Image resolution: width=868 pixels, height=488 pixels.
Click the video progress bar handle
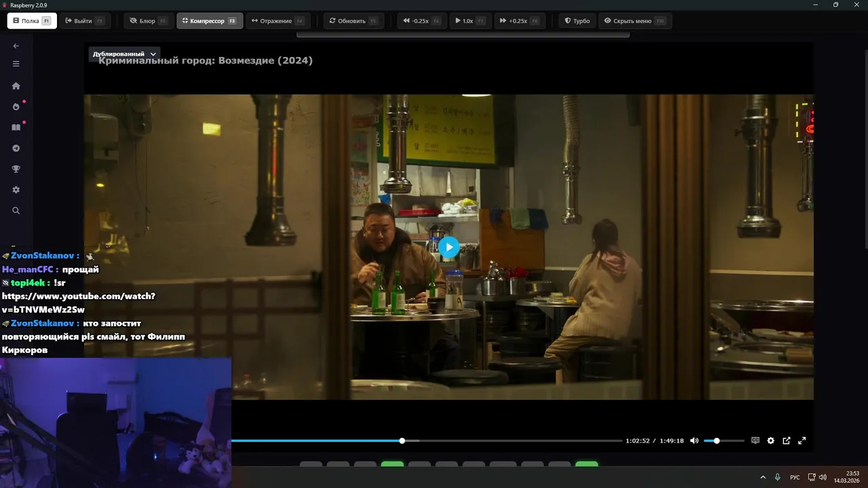[x=402, y=441]
